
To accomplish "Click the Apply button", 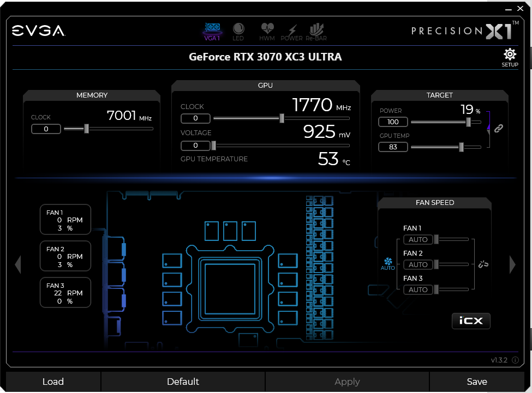I will [x=347, y=382].
